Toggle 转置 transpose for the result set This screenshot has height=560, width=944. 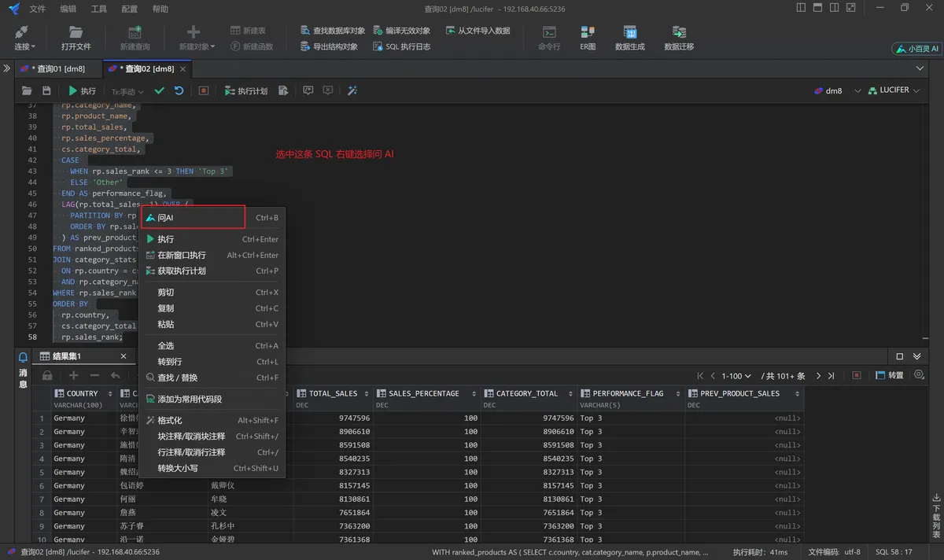pos(890,376)
